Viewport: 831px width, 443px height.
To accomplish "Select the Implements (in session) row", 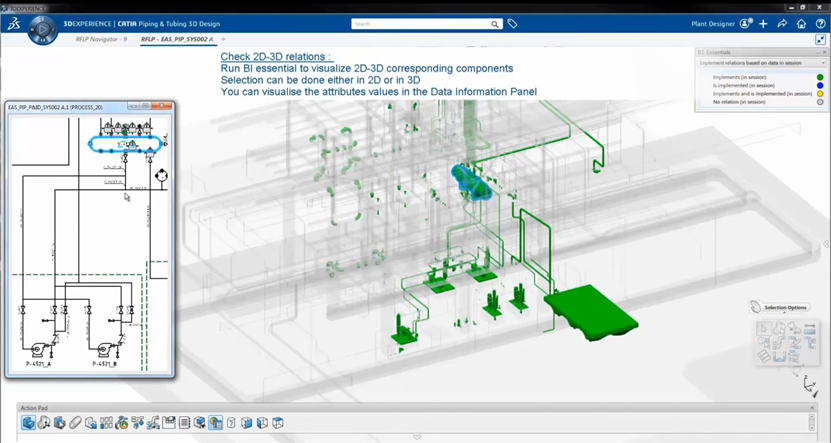I will click(x=761, y=77).
